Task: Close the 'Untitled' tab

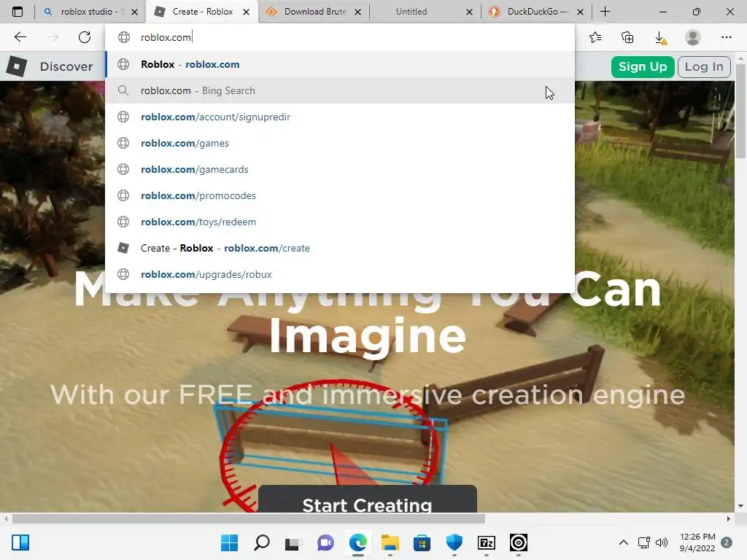Action: [x=469, y=12]
